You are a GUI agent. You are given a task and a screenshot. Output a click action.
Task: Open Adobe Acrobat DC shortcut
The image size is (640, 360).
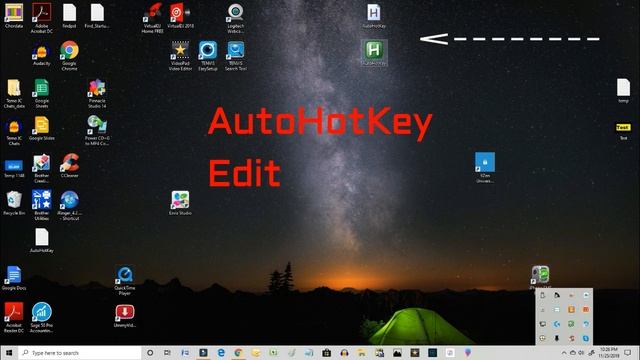coord(42,18)
